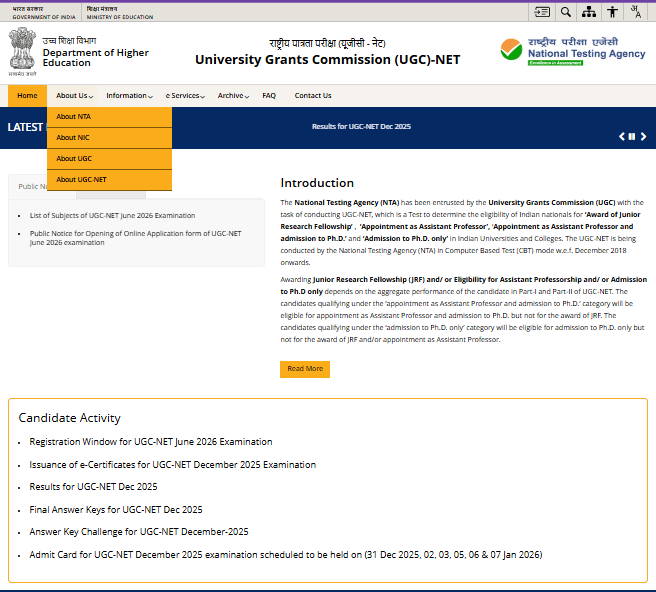Open Admit Card for UGC-NET December 2025 link
Image resolution: width=656 pixels, height=592 pixels.
click(x=286, y=555)
